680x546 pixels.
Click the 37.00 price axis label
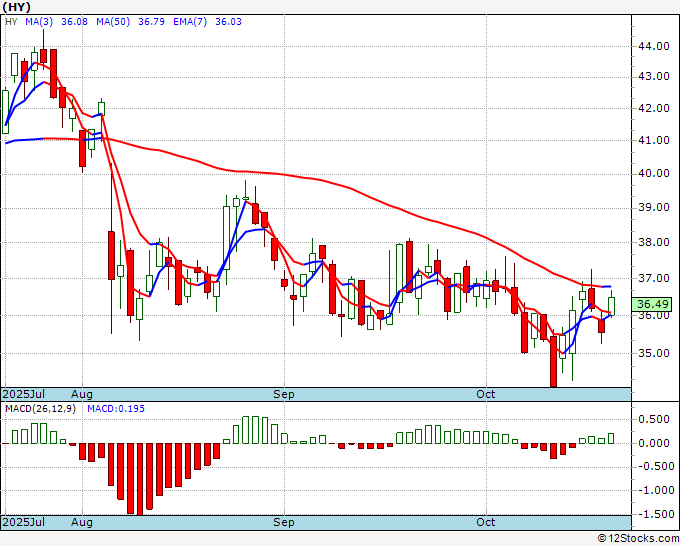[x=654, y=278]
